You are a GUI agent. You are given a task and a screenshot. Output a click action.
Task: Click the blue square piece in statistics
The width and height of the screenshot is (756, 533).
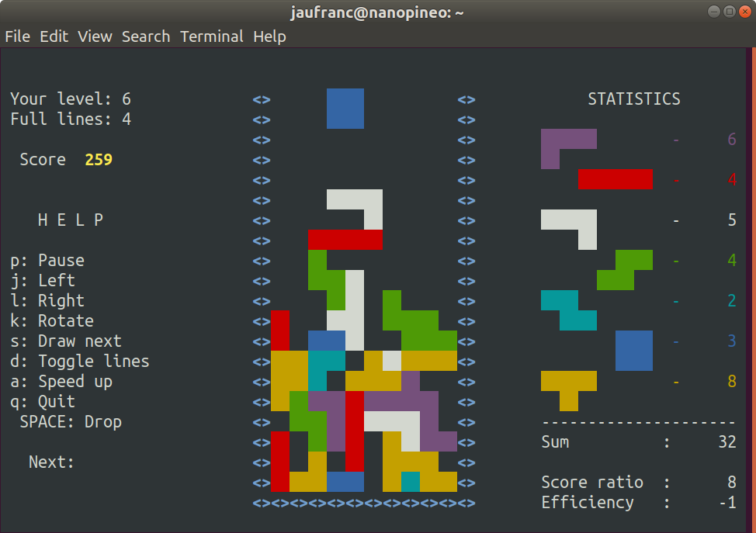point(634,351)
